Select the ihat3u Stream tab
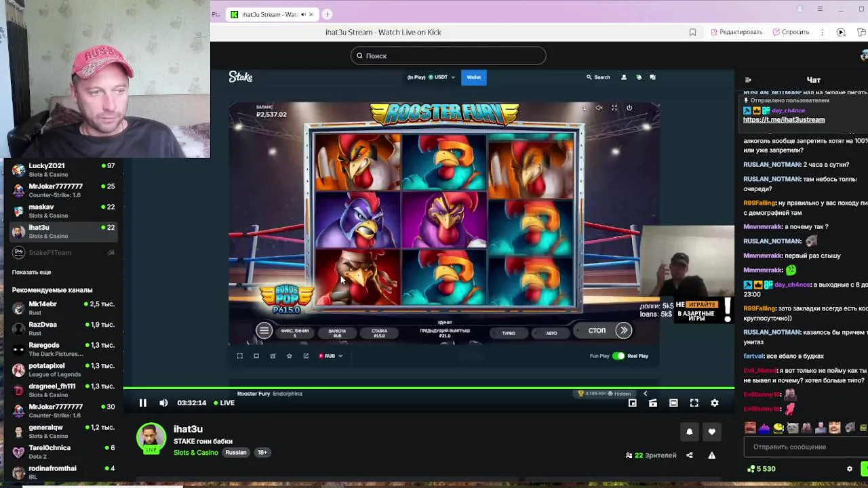This screenshot has width=868, height=488. pyautogui.click(x=271, y=14)
